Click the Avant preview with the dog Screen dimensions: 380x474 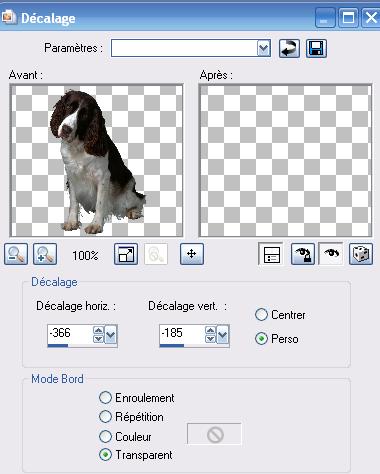click(x=97, y=160)
